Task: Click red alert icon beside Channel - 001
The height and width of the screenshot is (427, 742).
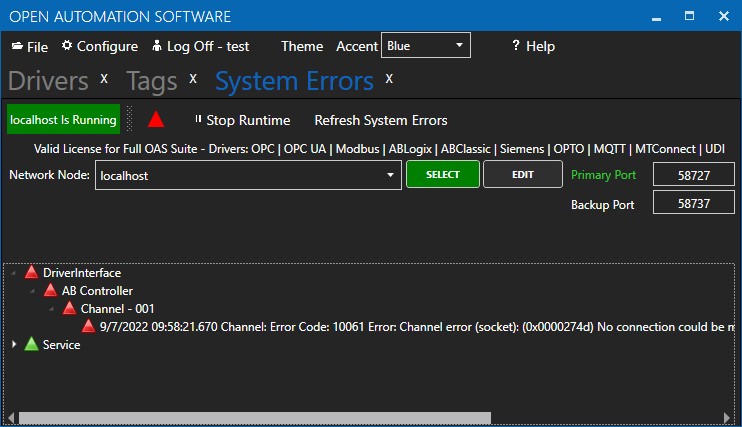Action: click(69, 308)
